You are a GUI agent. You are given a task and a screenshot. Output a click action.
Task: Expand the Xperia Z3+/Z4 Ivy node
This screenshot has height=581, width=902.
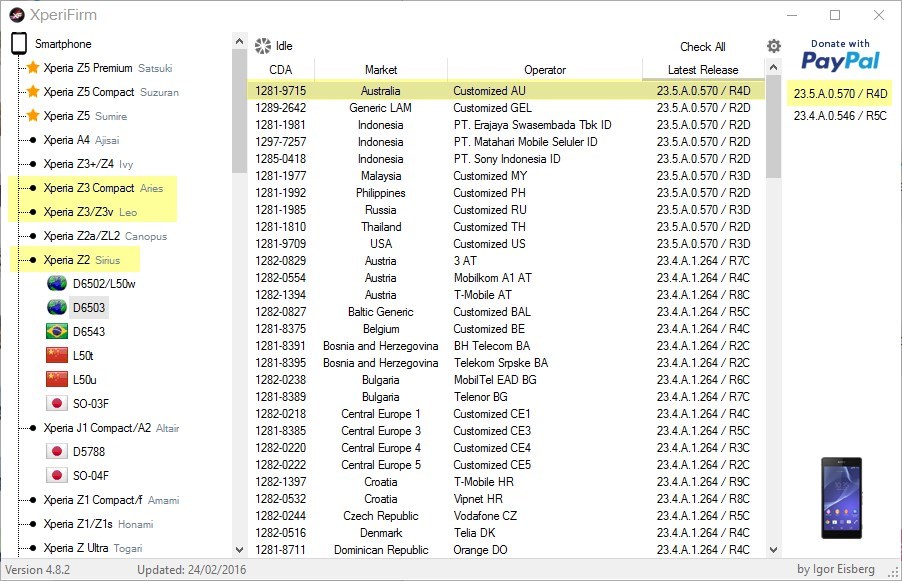33,164
